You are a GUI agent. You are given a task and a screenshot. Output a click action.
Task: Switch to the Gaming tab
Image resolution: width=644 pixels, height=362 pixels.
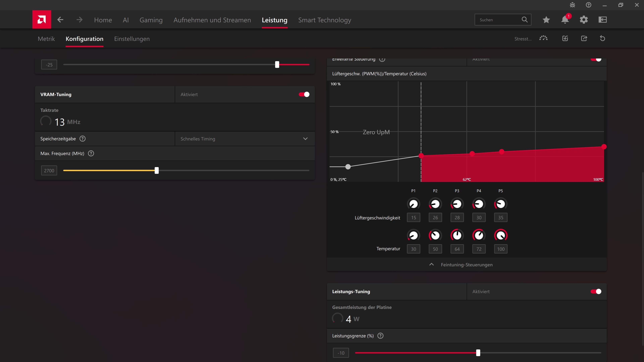click(x=151, y=20)
